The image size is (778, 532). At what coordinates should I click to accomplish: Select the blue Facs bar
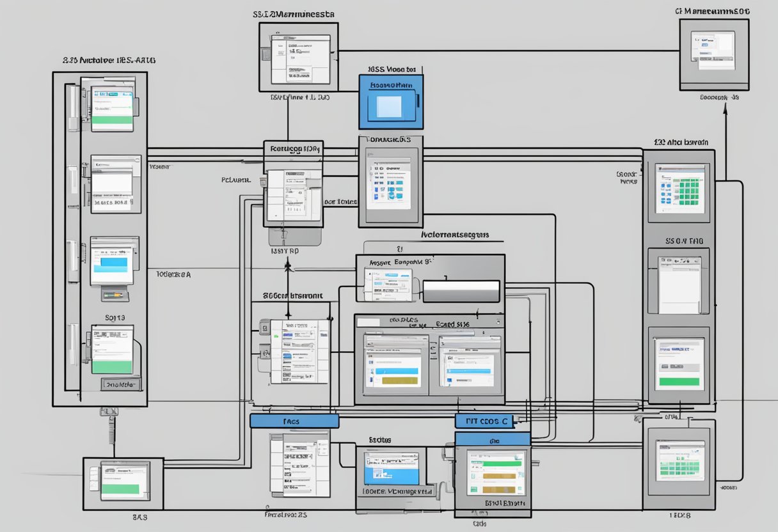point(294,421)
